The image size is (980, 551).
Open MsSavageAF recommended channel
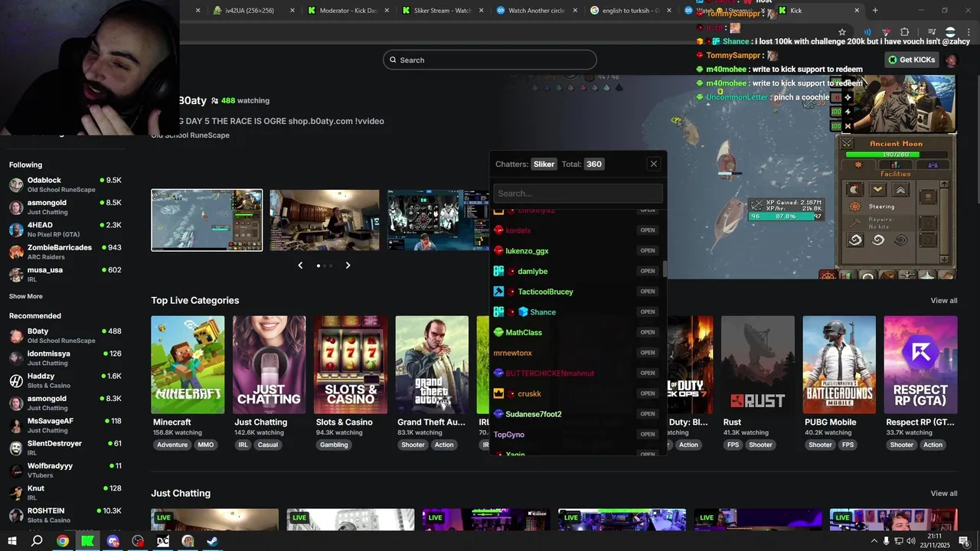65,425
